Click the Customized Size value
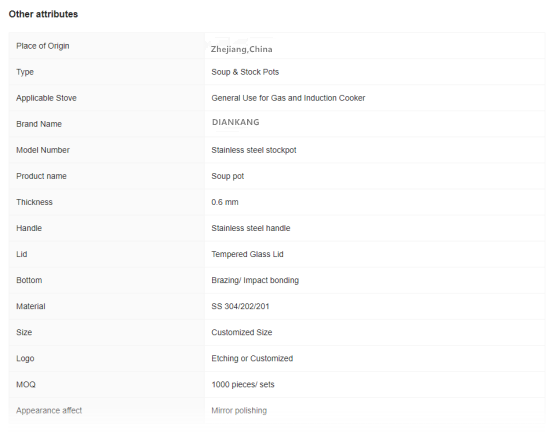The width and height of the screenshot is (554, 445). click(x=242, y=332)
